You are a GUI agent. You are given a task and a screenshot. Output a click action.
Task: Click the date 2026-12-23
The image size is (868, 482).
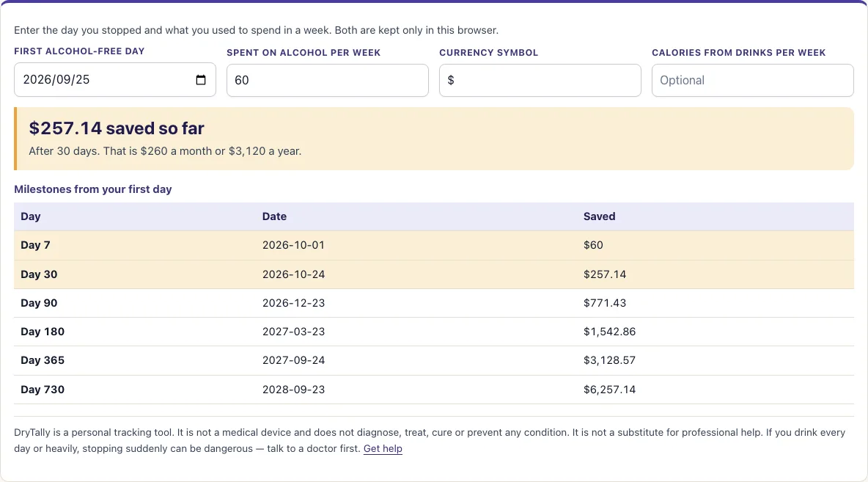pyautogui.click(x=293, y=303)
